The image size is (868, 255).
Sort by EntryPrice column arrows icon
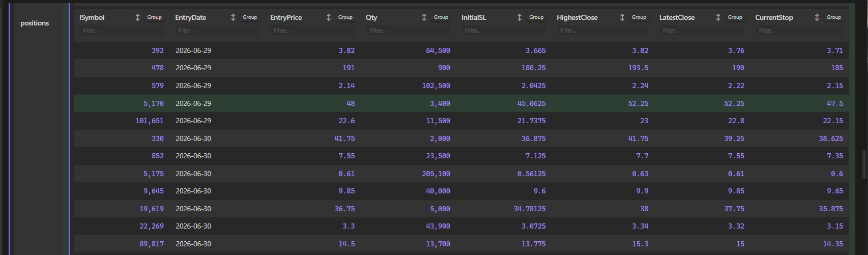(x=329, y=17)
